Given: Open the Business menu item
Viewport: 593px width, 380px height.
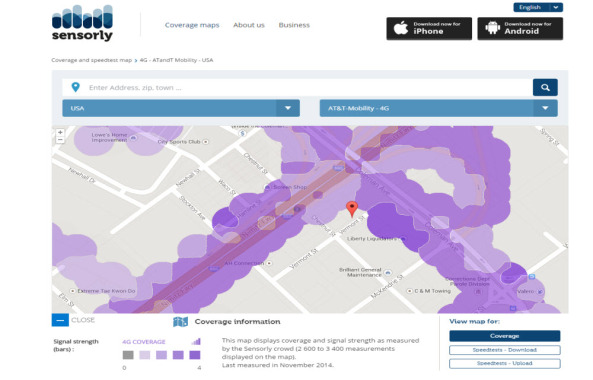Looking at the screenshot, I should 294,25.
